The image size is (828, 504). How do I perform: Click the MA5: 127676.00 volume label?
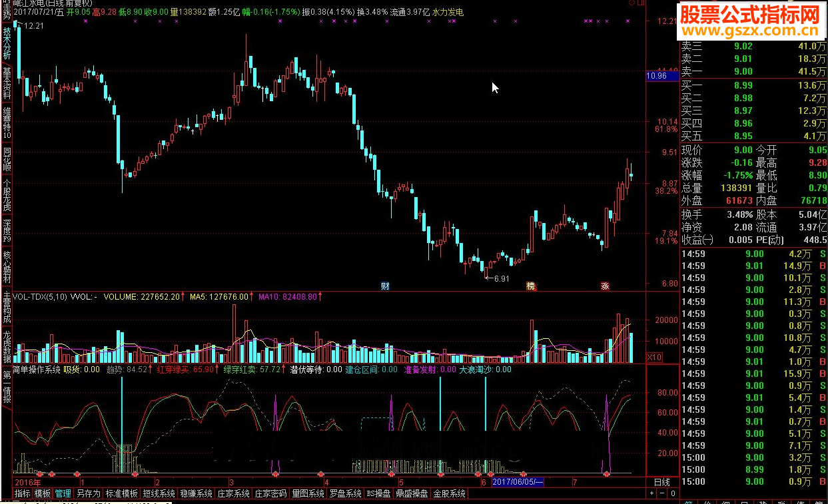point(220,297)
